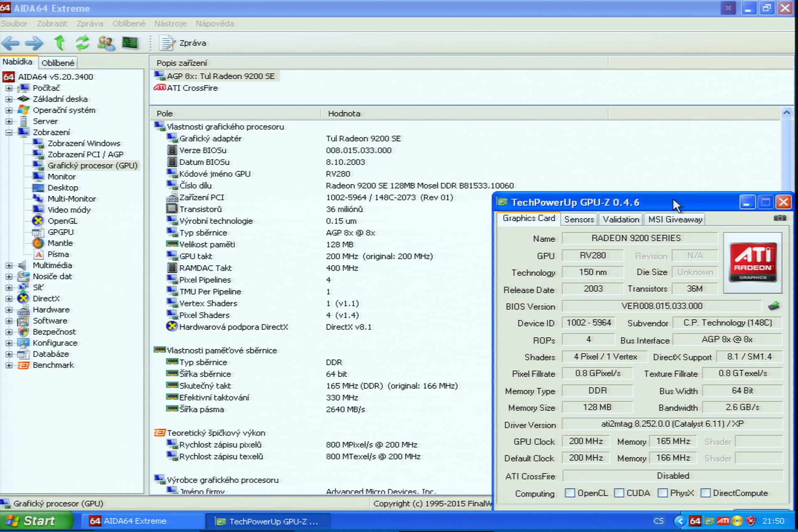Enable the PhysX checkbox

coord(663,493)
